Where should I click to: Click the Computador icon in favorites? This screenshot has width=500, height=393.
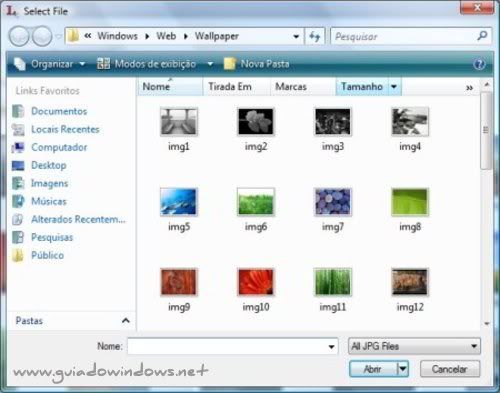pos(18,147)
